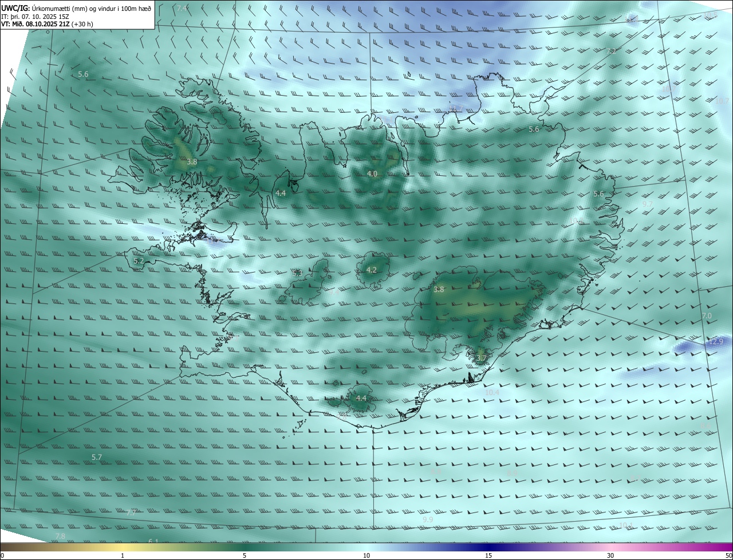
Task: Click the 4.0 value label on the map
Action: [372, 173]
